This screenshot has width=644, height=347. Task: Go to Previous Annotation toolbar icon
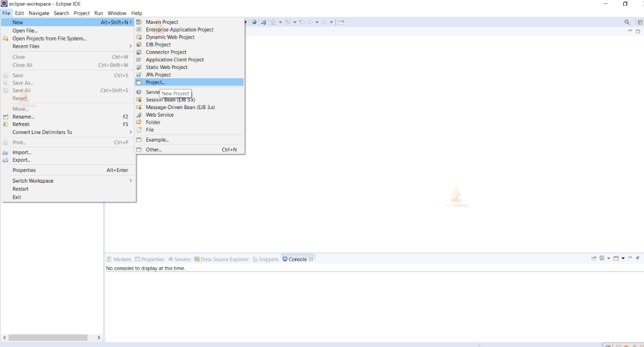[288, 22]
